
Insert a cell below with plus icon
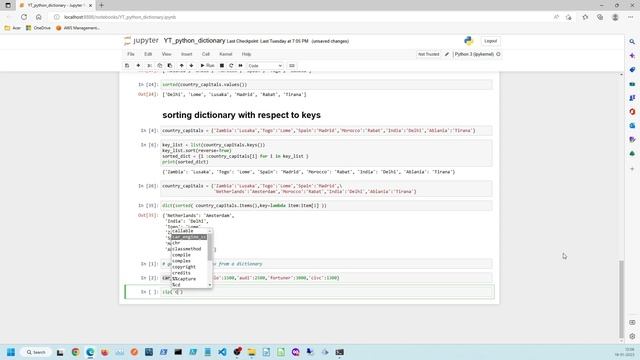138,65
